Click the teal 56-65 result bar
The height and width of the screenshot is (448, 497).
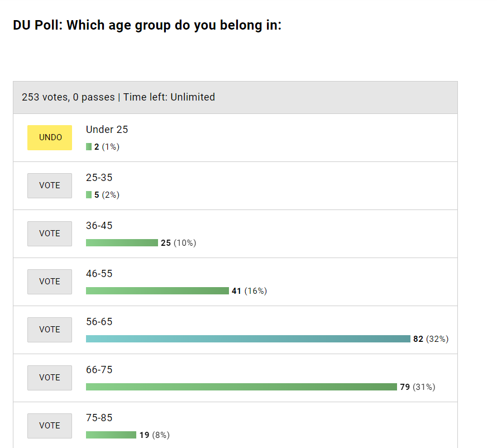pyautogui.click(x=248, y=339)
